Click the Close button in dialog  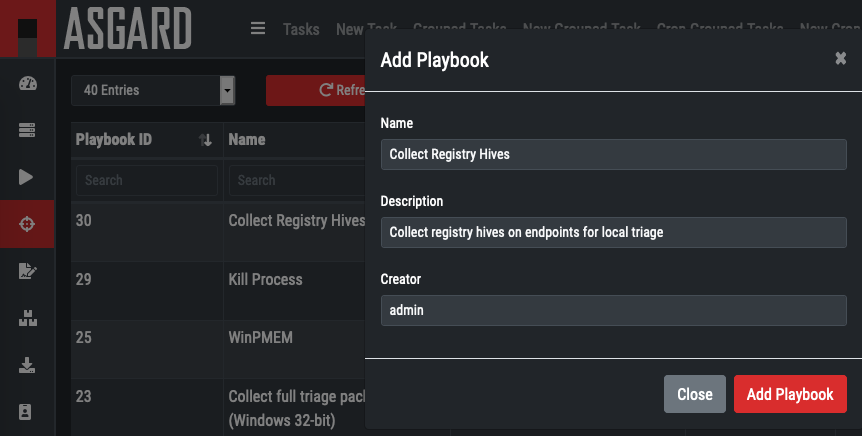[x=694, y=394]
